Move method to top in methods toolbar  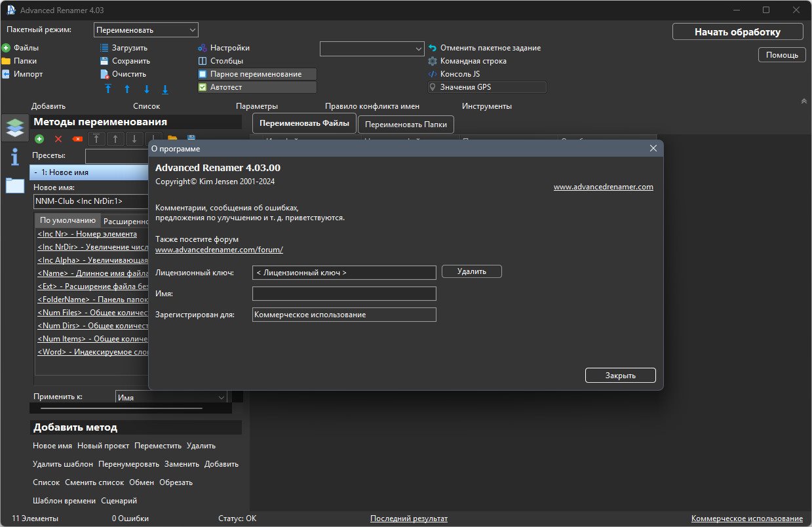click(x=97, y=139)
